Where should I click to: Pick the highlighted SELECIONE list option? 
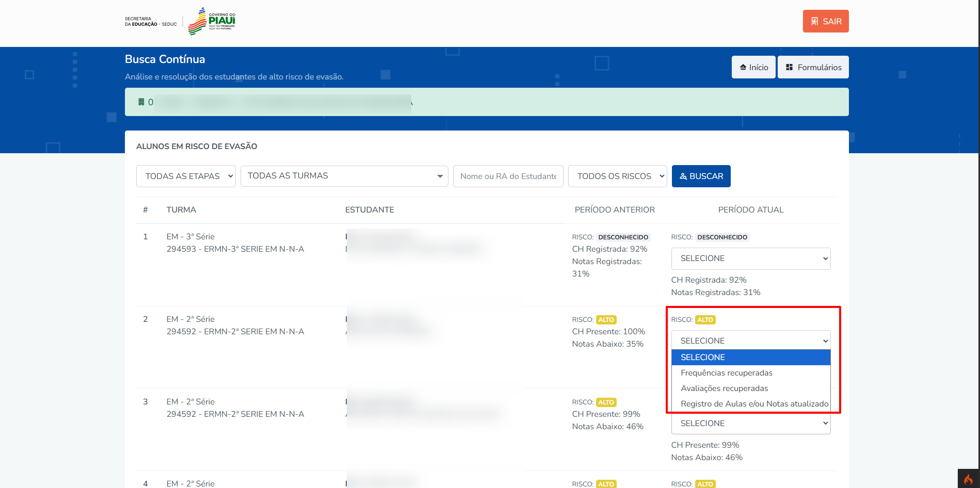(x=750, y=357)
